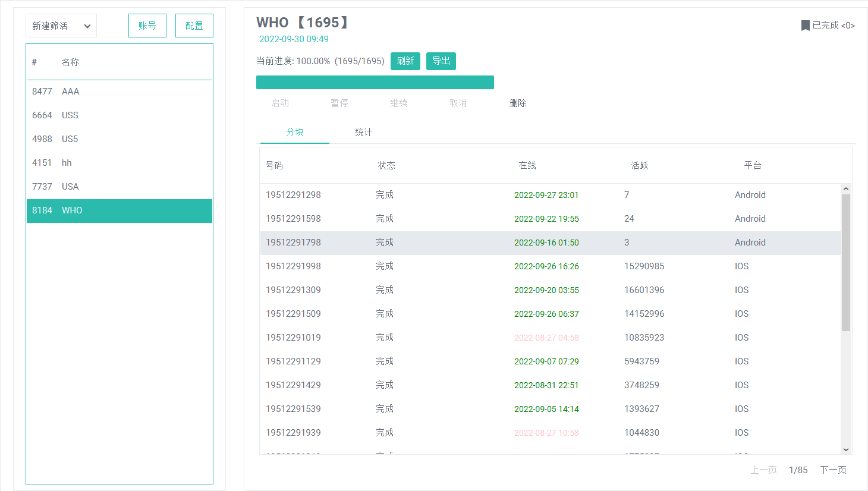
Task: Select number 19512291939 in the table
Action: [293, 433]
